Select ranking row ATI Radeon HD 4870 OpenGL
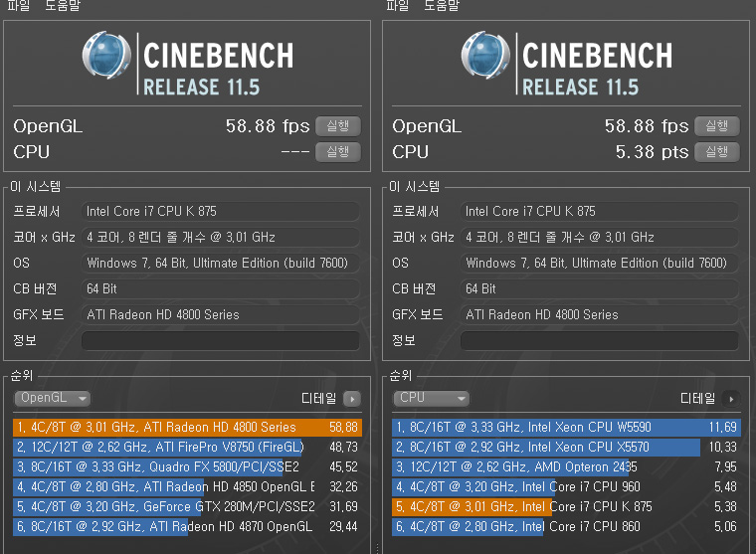 pyautogui.click(x=188, y=526)
